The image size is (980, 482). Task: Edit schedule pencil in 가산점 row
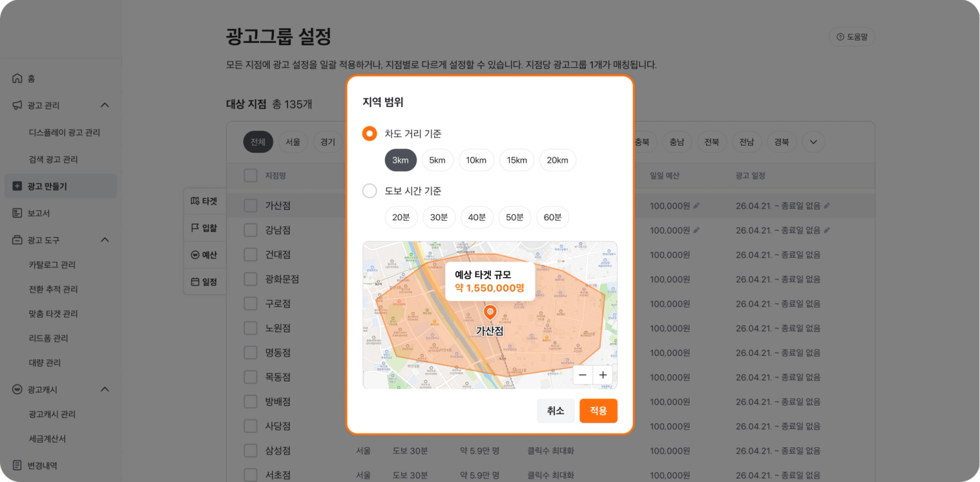[827, 206]
